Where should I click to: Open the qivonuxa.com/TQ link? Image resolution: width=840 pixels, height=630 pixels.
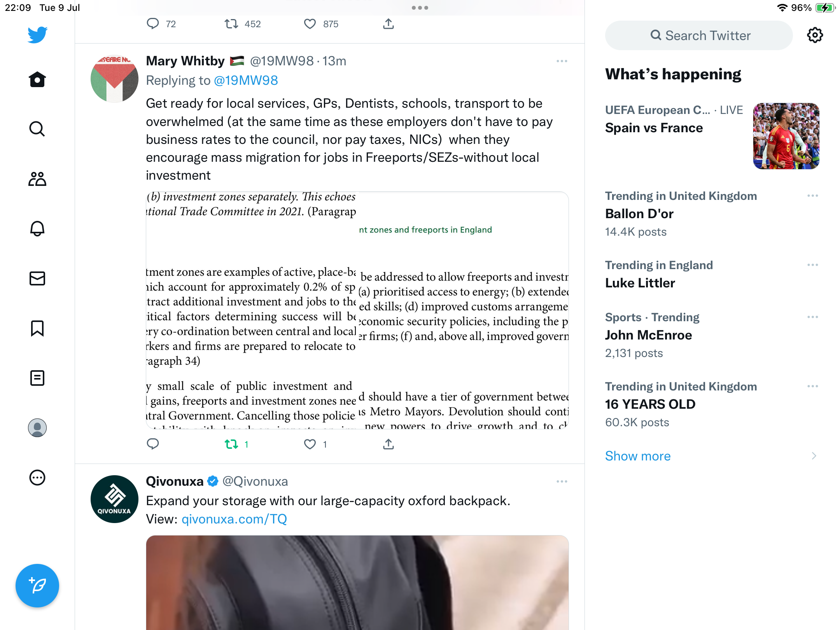tap(234, 519)
